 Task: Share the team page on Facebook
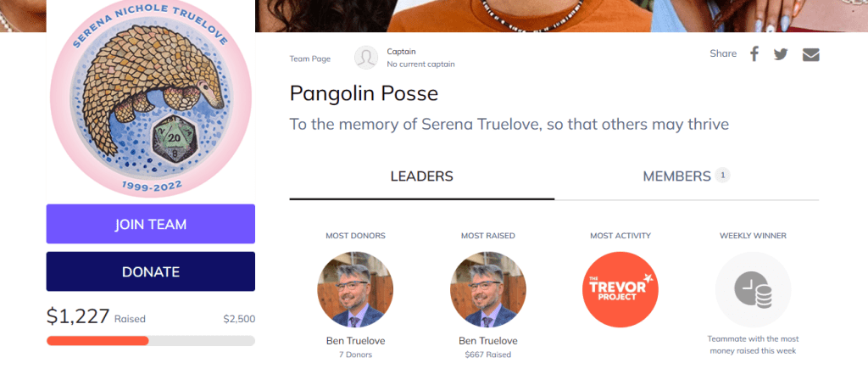point(754,53)
